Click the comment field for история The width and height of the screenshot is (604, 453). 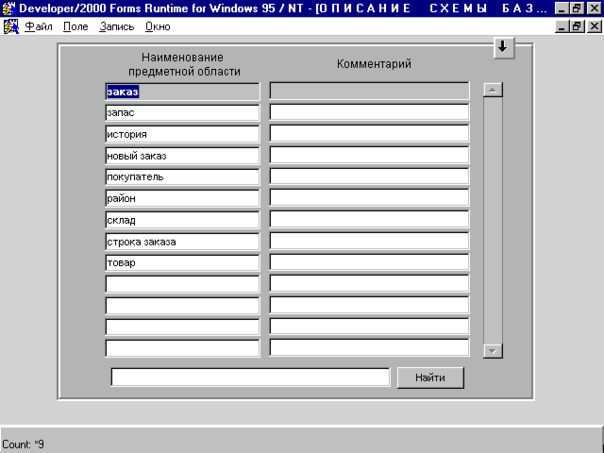369,134
